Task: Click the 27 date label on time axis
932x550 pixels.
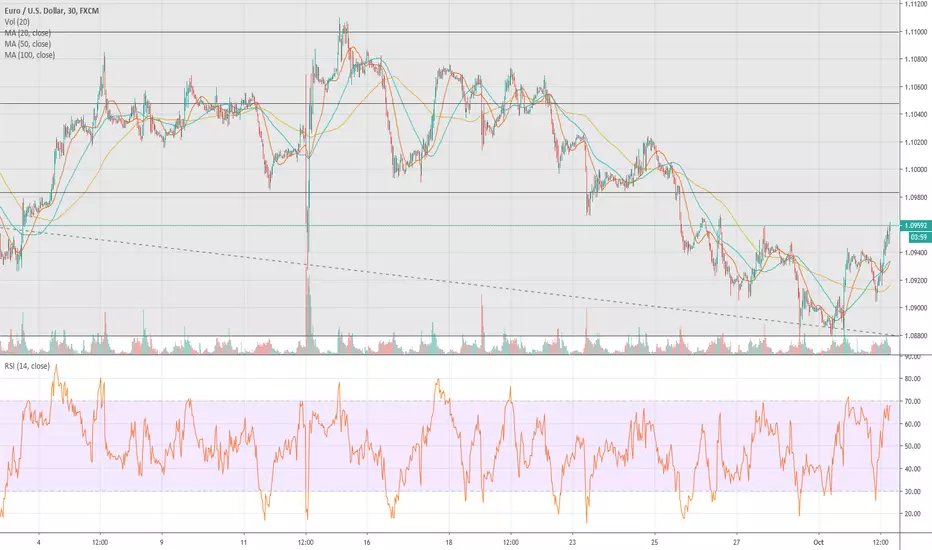Action: 736,542
